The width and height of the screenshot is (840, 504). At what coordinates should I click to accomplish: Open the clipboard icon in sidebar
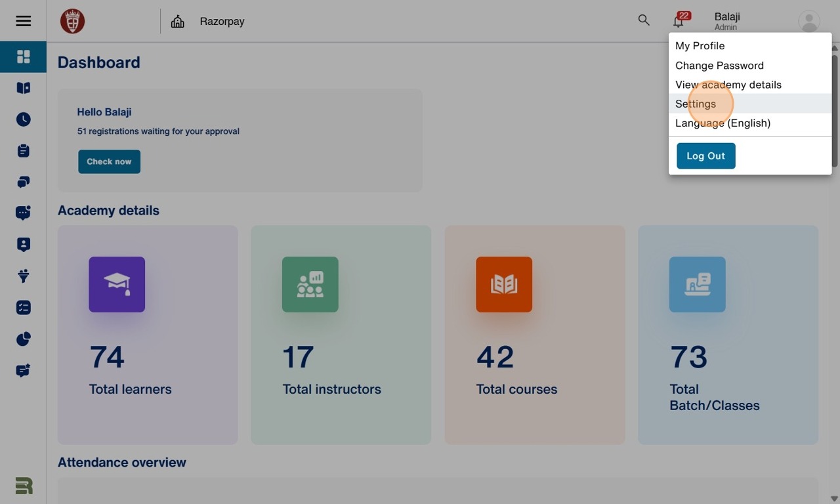[23, 151]
